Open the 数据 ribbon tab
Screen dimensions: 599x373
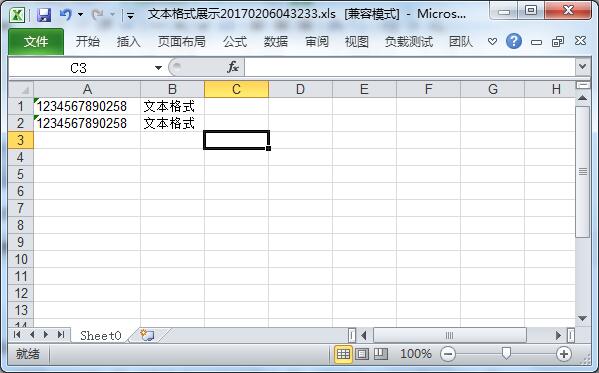[x=276, y=41]
